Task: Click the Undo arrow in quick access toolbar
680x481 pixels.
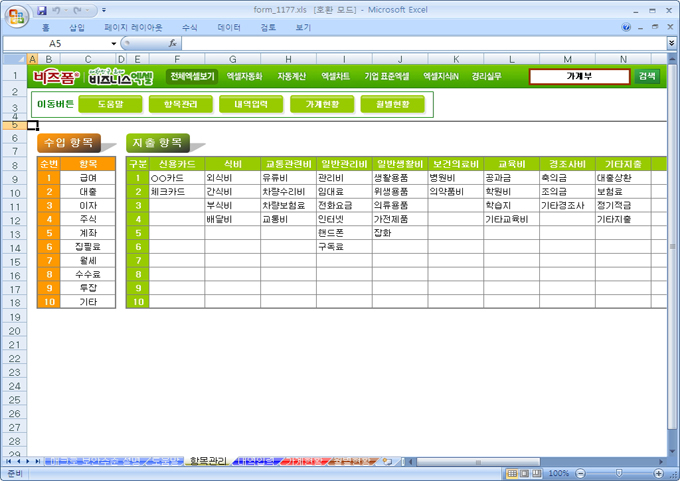Action: [x=58, y=10]
